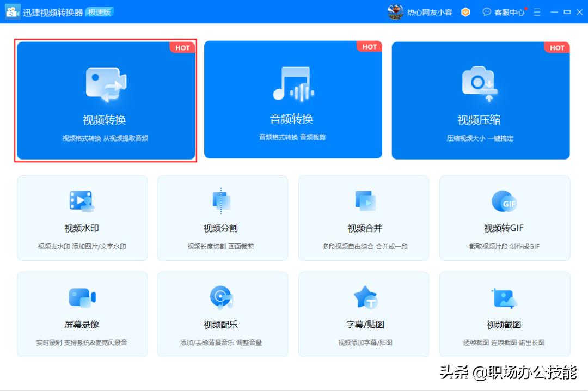Start 屏幕录像 screen recording tool icon
The width and height of the screenshot is (588, 391).
click(82, 298)
